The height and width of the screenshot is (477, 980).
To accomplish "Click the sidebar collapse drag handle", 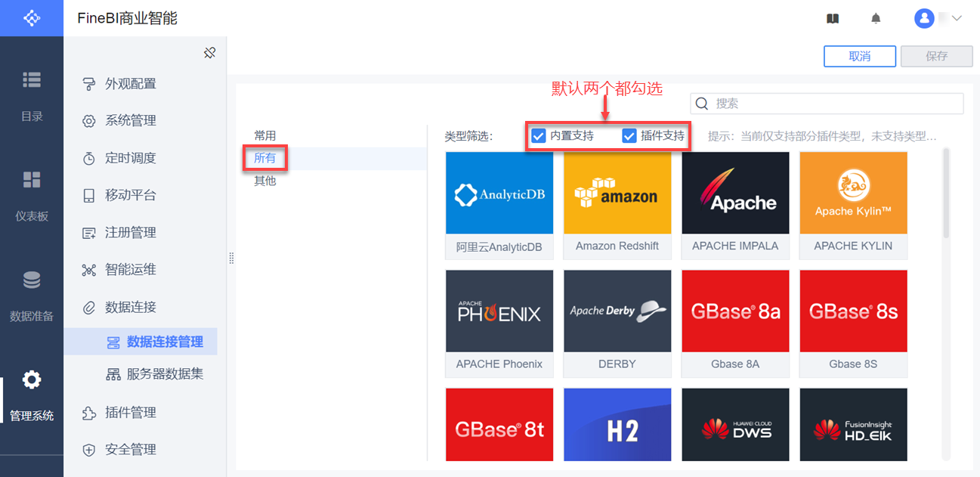I will pyautogui.click(x=231, y=258).
